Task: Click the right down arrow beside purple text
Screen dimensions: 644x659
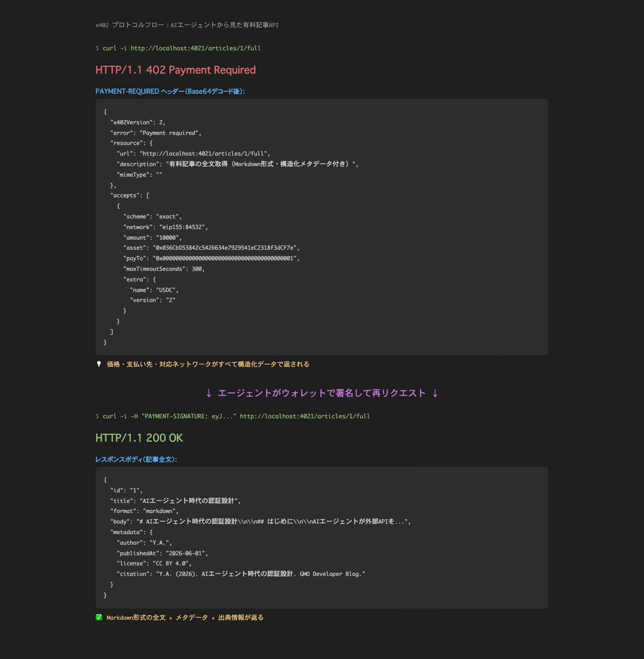Action: 435,393
